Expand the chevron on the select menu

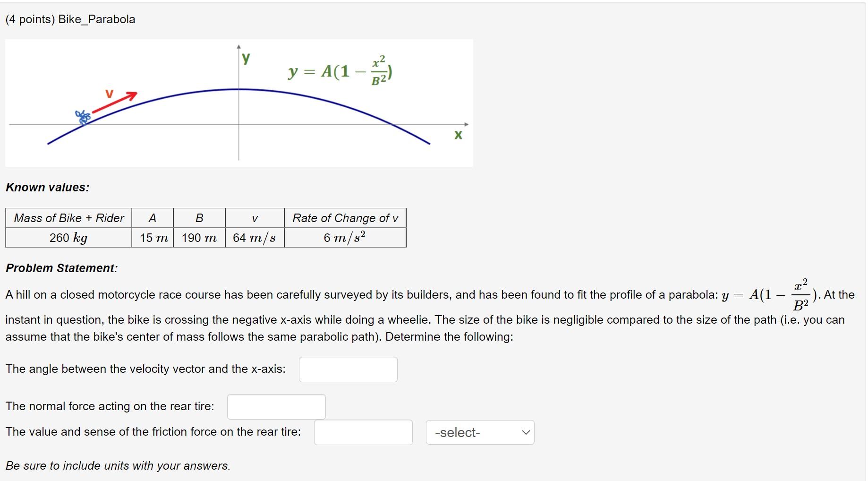[526, 432]
